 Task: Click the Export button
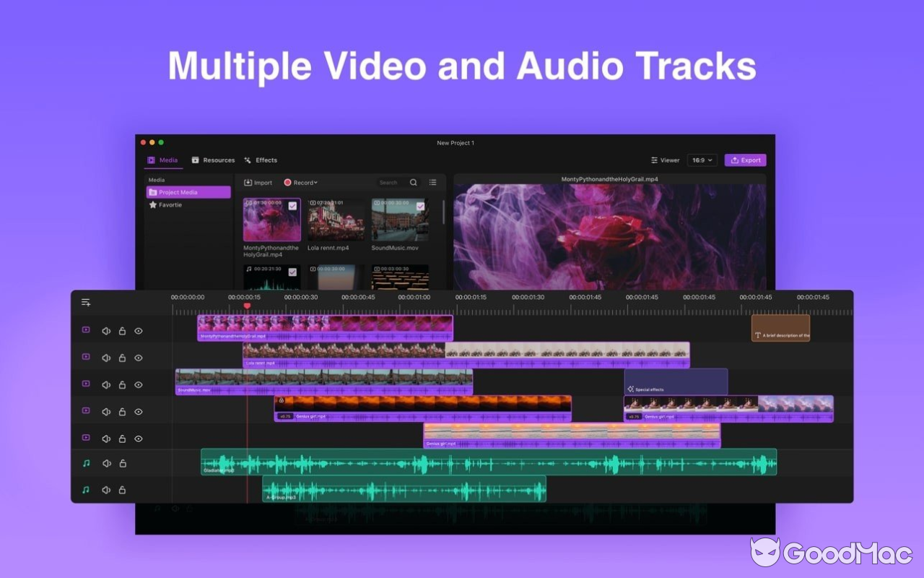point(745,160)
